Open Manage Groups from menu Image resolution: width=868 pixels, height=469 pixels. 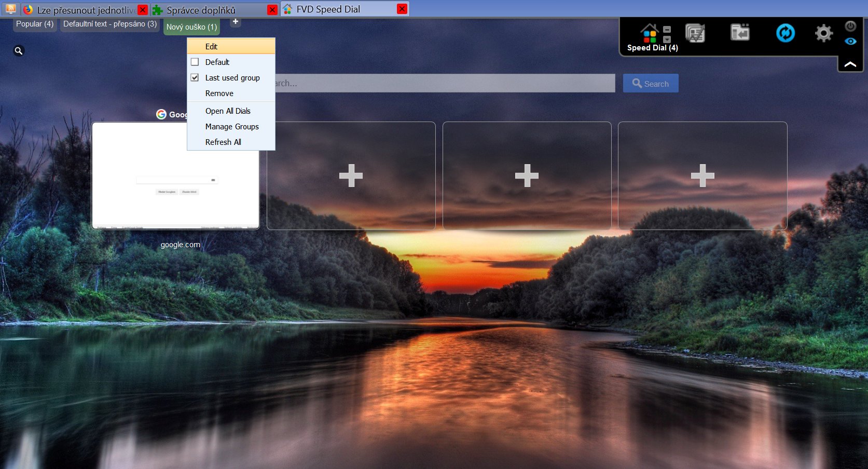tap(231, 127)
